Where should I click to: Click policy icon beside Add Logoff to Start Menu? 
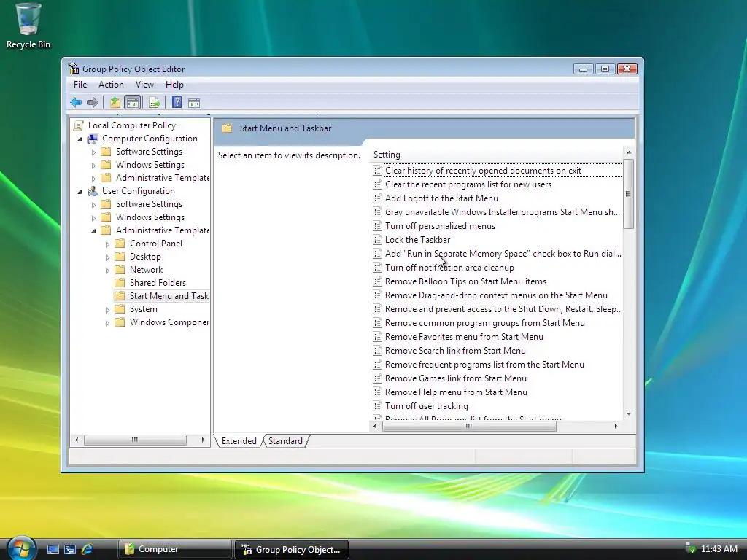(377, 198)
